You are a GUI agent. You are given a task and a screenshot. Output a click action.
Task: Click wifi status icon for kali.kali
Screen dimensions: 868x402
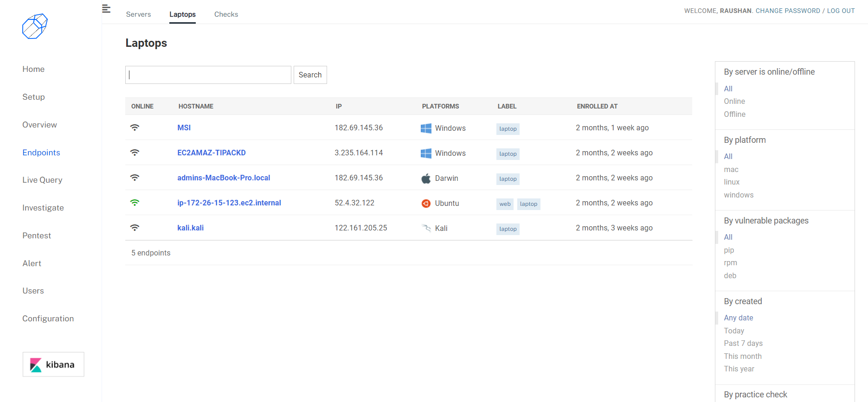135,228
